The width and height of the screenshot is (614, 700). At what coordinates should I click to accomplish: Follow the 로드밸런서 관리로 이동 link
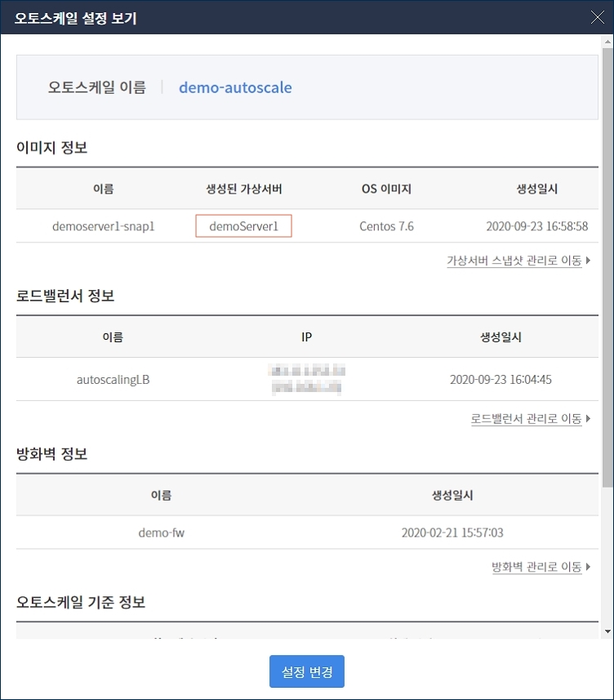[526, 418]
